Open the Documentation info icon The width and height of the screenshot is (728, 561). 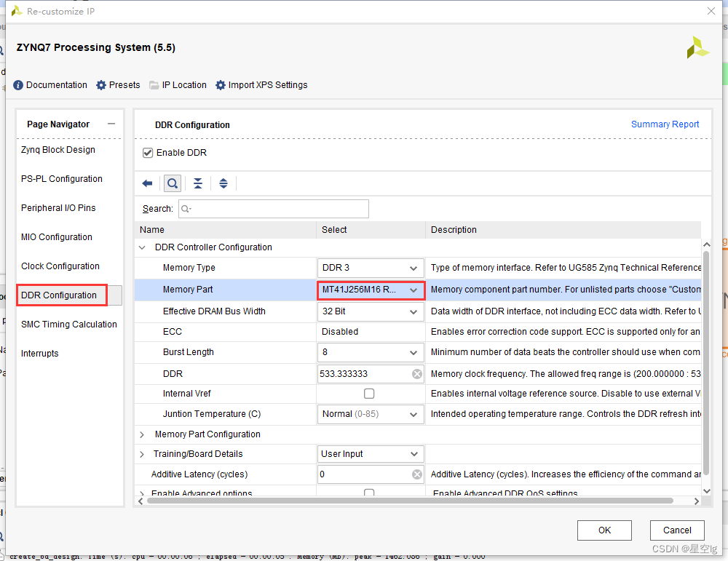tap(18, 85)
